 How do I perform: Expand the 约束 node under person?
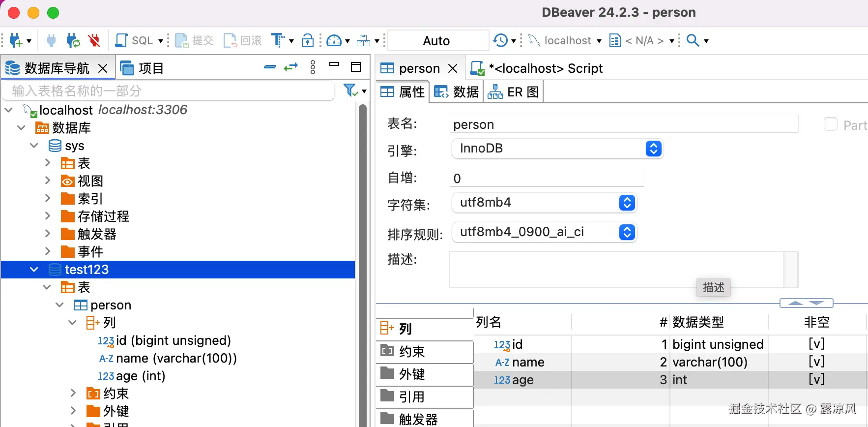[x=73, y=393]
